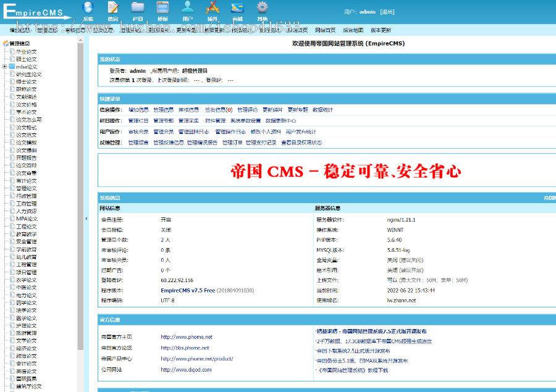Open 版本更新 in the top menu
Screen dimensions: 556x392
(381, 30)
